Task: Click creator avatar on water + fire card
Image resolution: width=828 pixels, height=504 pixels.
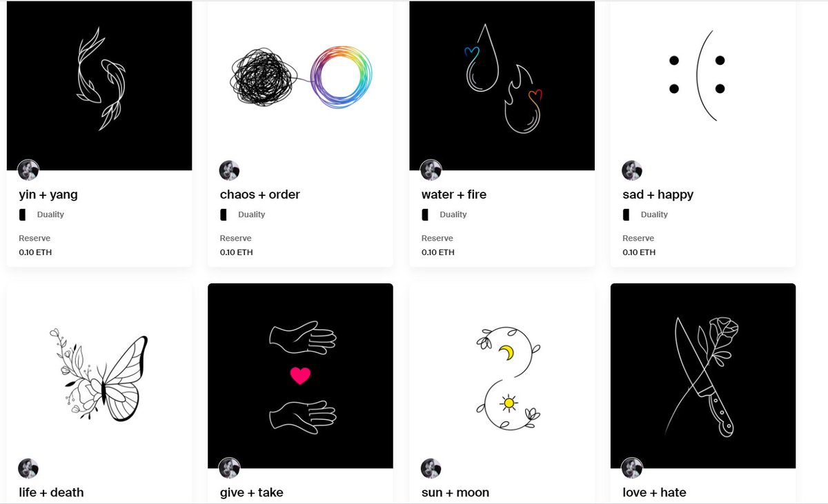Action: coord(431,170)
